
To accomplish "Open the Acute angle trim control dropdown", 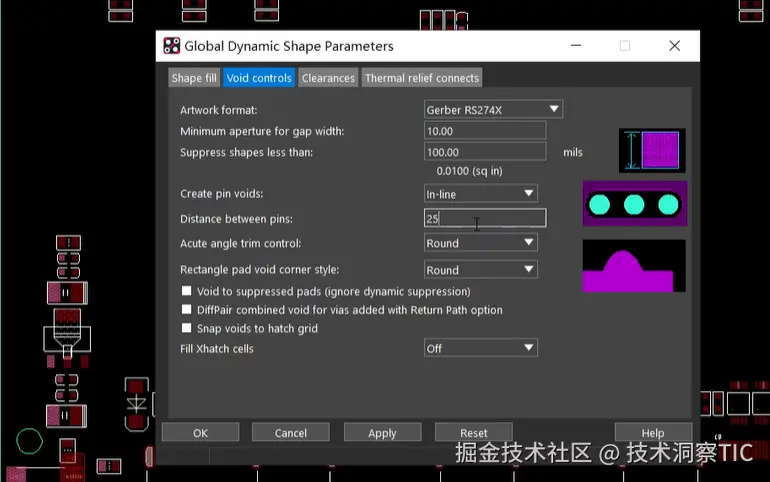I will (x=480, y=243).
